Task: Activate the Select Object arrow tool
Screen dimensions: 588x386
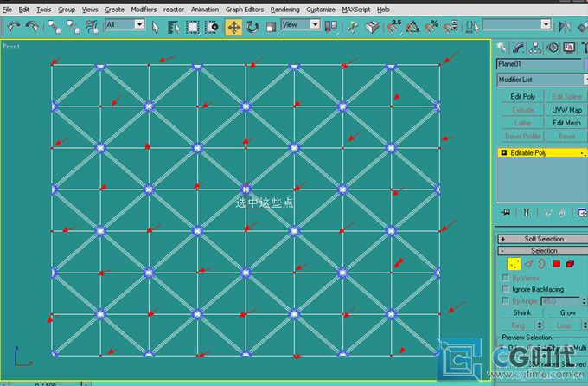Action: point(156,27)
